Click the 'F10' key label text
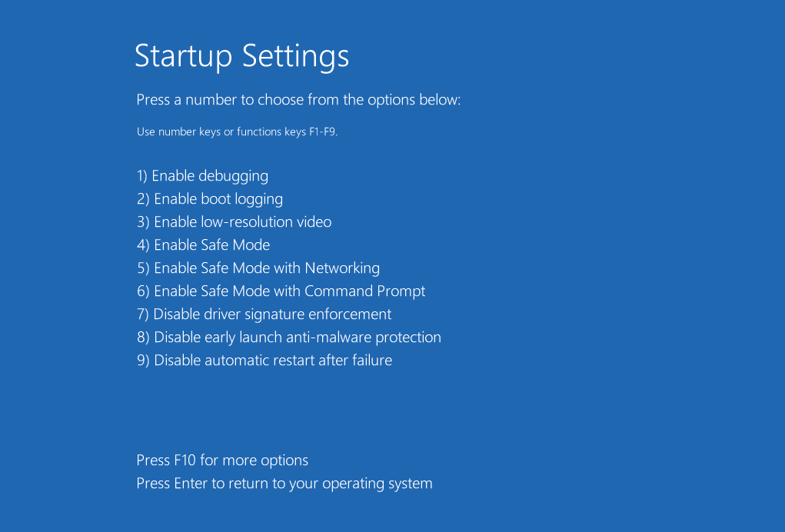 coord(185,461)
